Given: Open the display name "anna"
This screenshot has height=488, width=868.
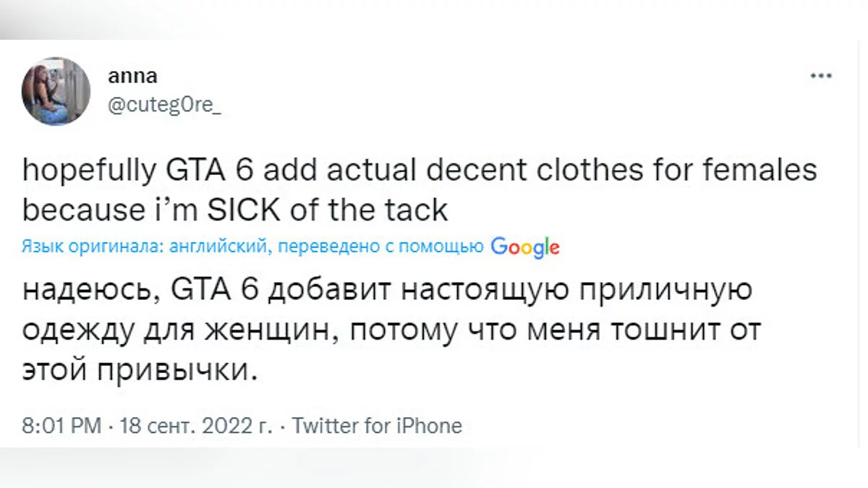Looking at the screenshot, I should coord(132,76).
